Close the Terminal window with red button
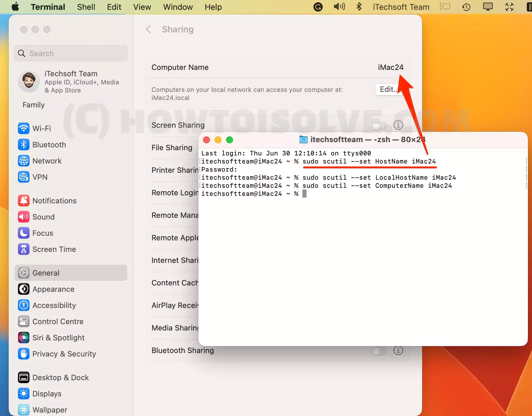Screen dimensions: 532x416 pos(206,140)
